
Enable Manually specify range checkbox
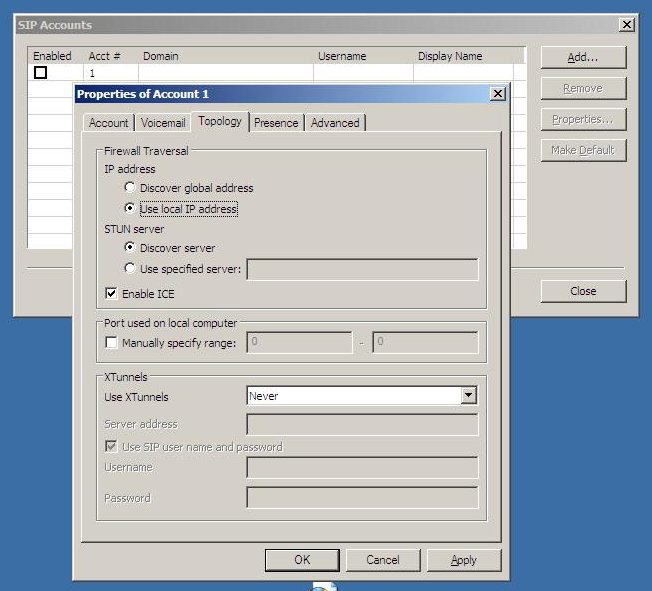[111, 343]
